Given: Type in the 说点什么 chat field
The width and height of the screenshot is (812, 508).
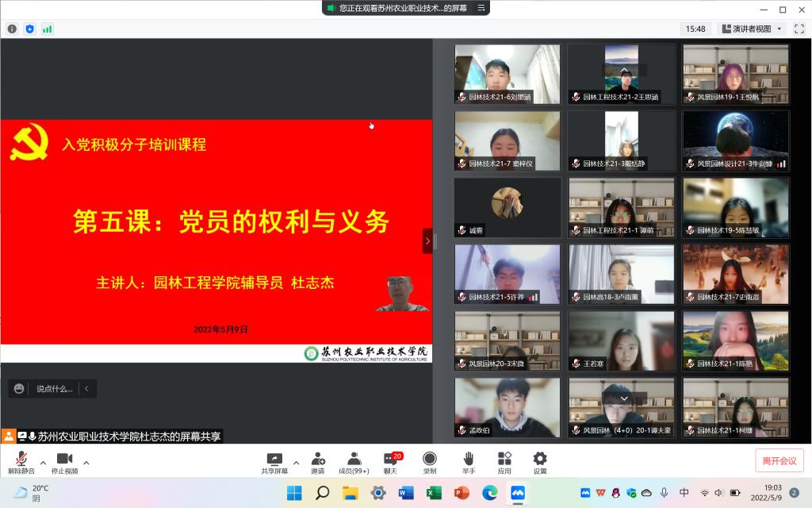Looking at the screenshot, I should click(x=54, y=389).
